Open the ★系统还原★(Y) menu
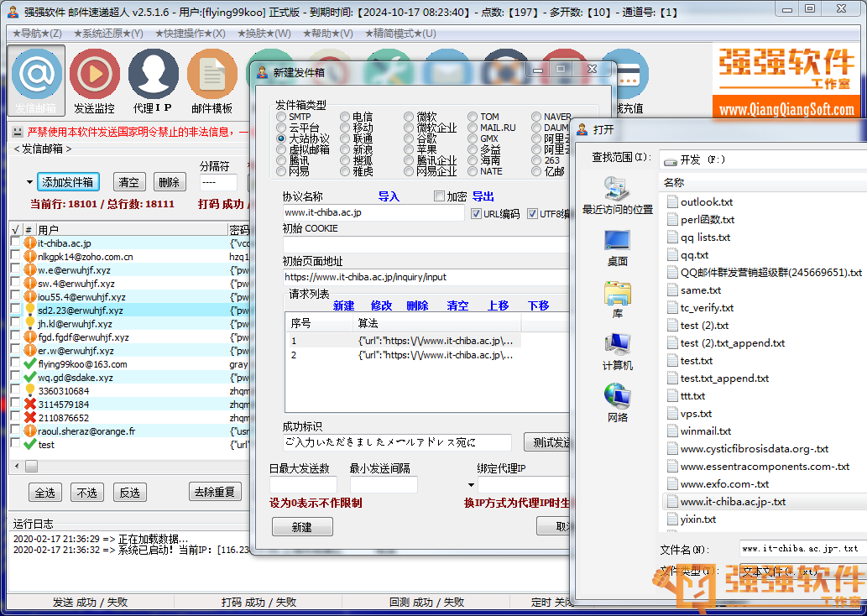Screen dimensions: 867x616 tap(107, 34)
